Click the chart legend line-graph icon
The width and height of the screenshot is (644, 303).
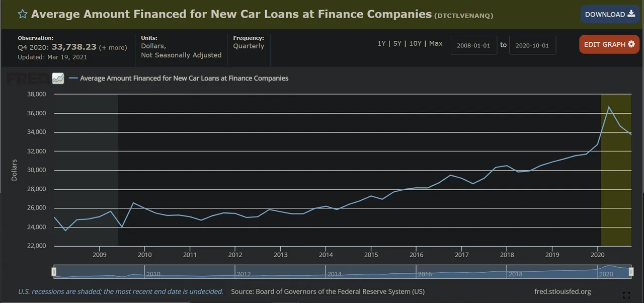pos(58,79)
